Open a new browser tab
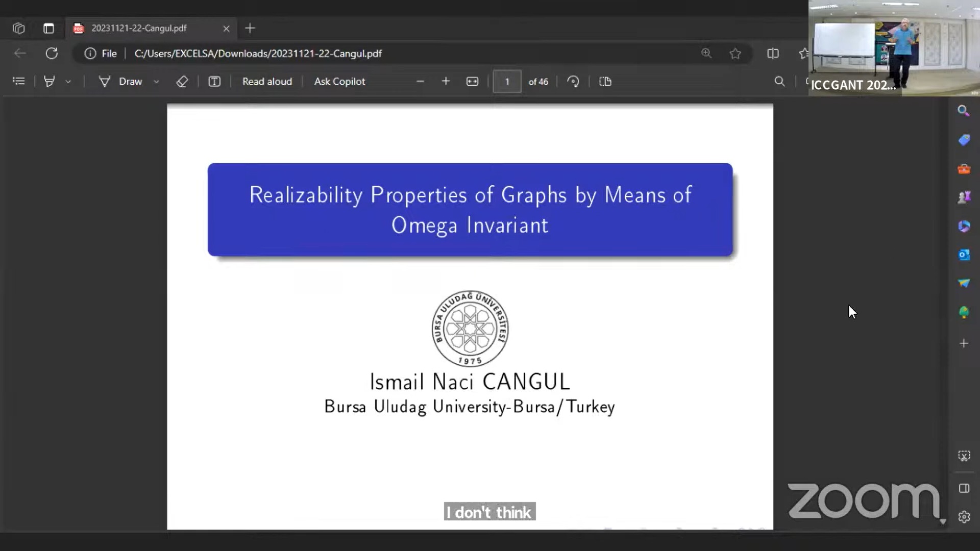 250,29
